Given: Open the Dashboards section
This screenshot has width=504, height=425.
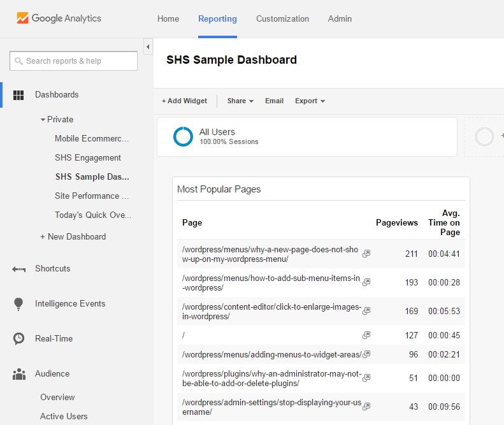Looking at the screenshot, I should pos(57,94).
